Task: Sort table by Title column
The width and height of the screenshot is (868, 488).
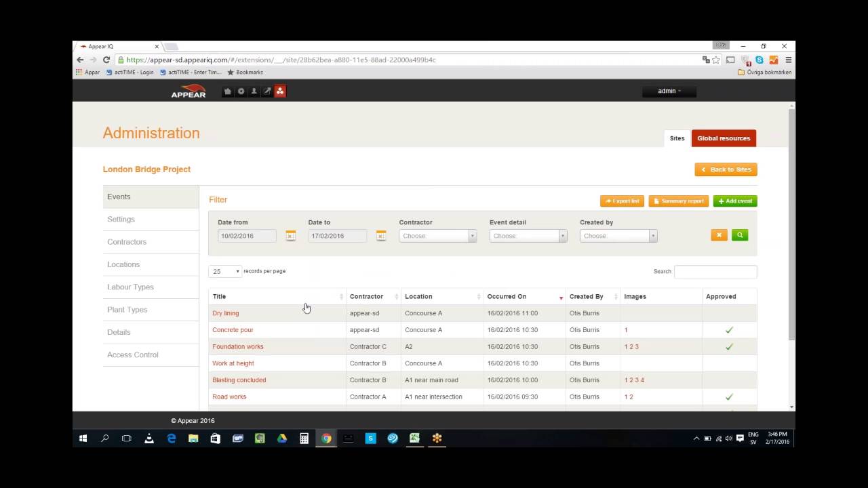Action: [277, 296]
